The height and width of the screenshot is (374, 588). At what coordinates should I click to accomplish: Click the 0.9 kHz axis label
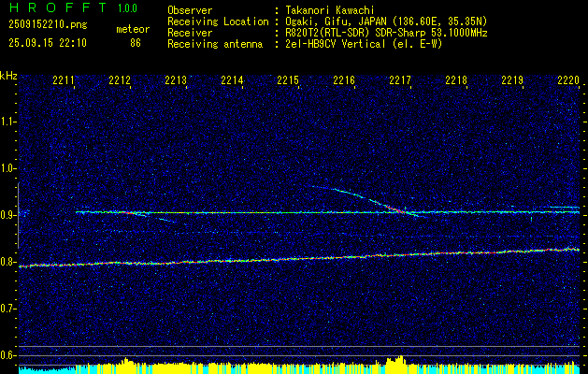[x=7, y=215]
